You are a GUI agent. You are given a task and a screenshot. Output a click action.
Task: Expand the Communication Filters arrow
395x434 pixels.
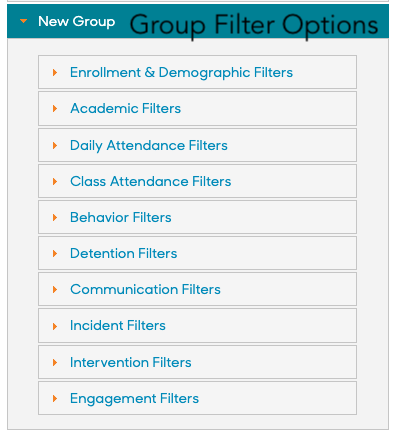pos(55,289)
